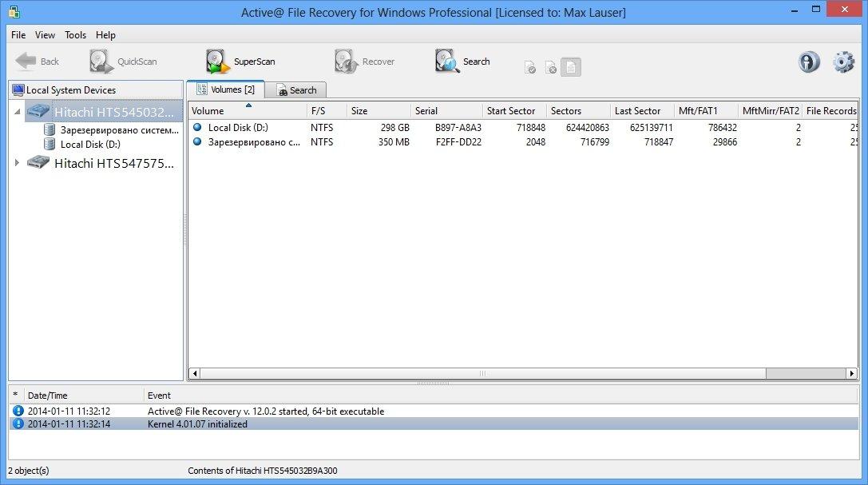
Task: Click the '2 object(s)' status bar text
Action: pyautogui.click(x=28, y=471)
